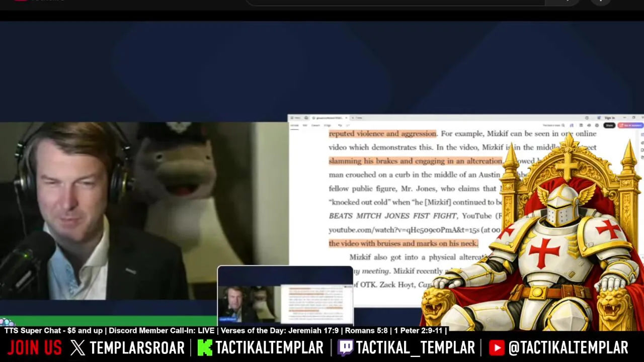Image resolution: width=644 pixels, height=362 pixels.
Task: Click the Find text or tools search
Action: pyautogui.click(x=553, y=125)
